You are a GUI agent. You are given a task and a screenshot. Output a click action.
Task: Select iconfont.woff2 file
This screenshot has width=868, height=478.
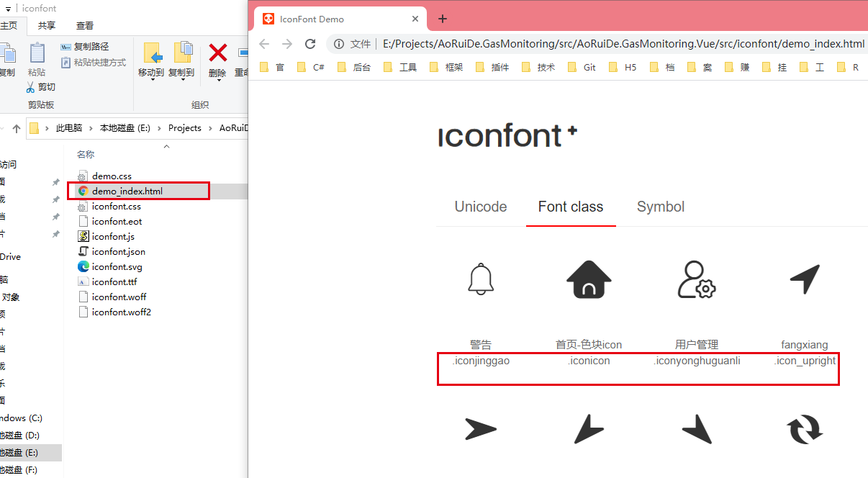[x=114, y=312]
